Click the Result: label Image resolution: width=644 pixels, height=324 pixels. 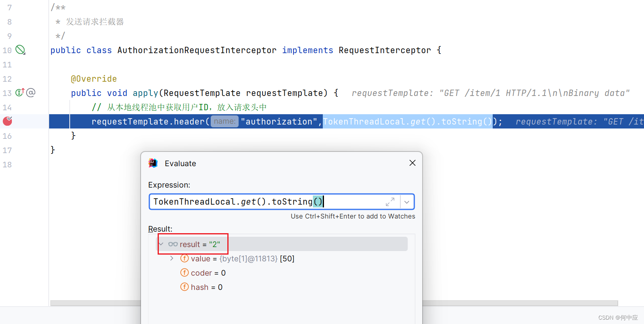160,229
